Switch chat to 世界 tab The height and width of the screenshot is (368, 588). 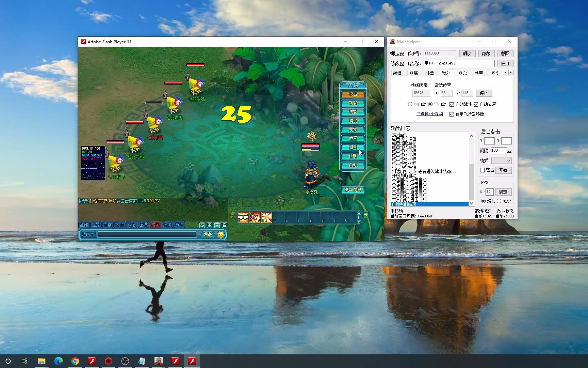pos(96,225)
